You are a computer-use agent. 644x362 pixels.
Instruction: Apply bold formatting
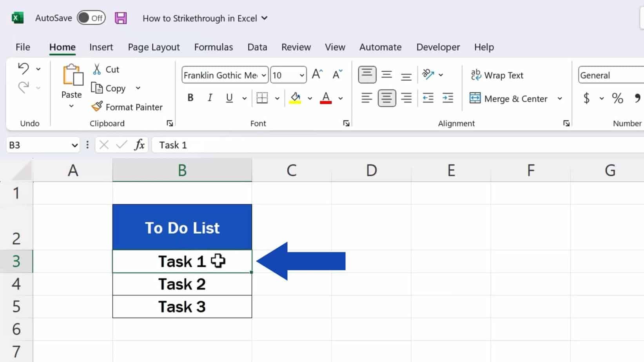[x=190, y=98]
